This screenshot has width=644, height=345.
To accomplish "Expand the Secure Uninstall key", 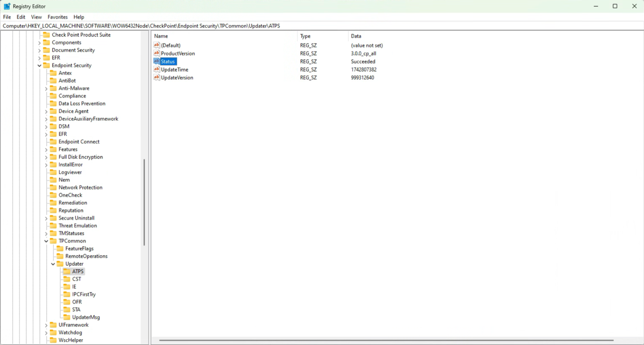I will click(x=46, y=218).
